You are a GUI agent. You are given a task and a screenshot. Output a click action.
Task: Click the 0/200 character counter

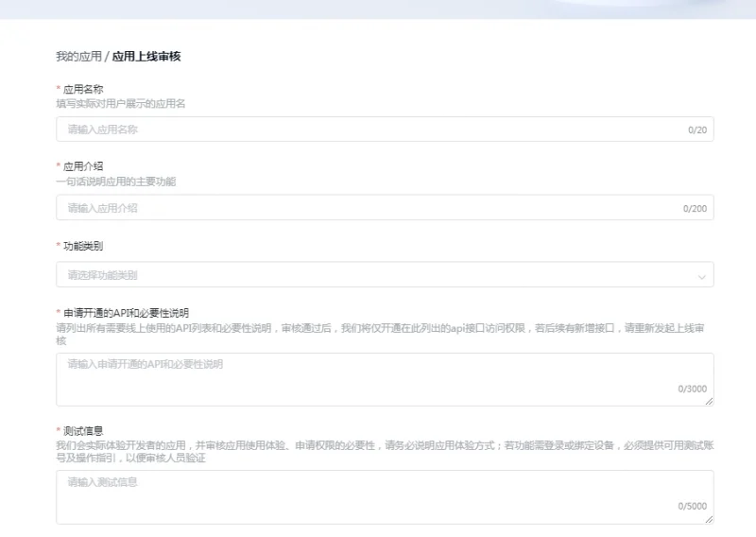coord(695,208)
